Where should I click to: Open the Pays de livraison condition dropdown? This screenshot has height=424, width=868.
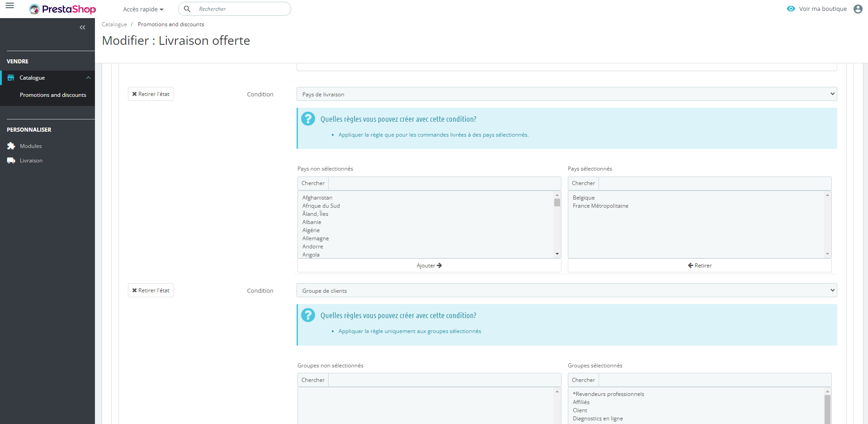click(x=566, y=94)
